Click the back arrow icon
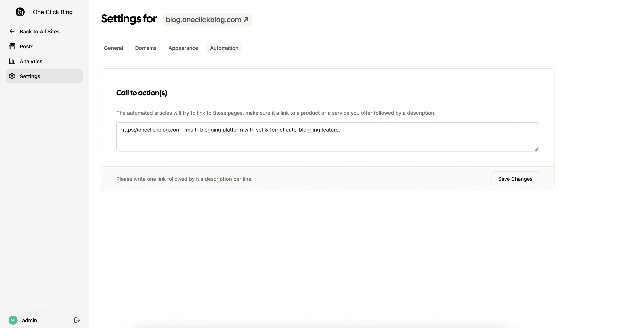 point(12,31)
